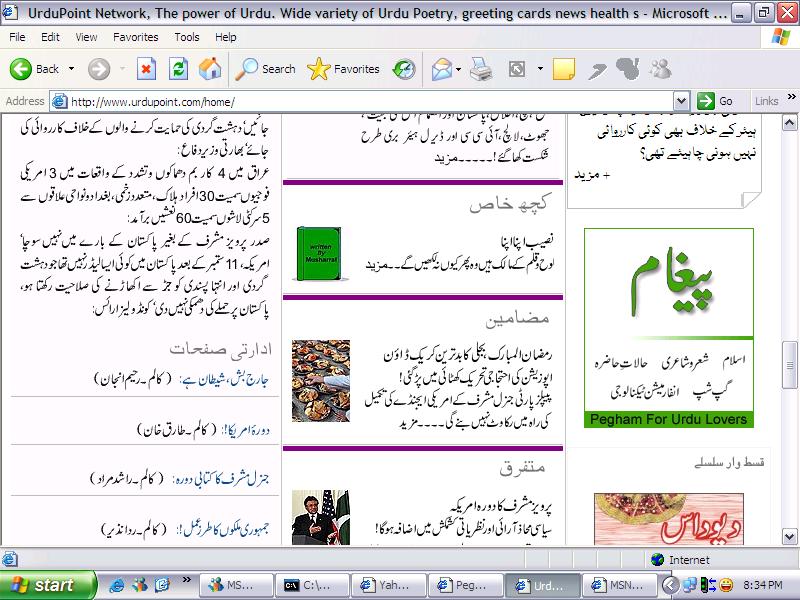
Task: Open the George Bush column link
Action: coord(223,379)
